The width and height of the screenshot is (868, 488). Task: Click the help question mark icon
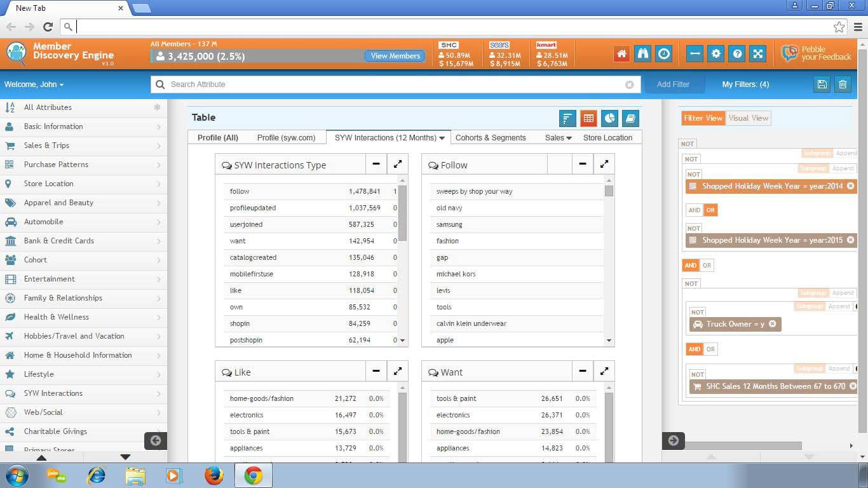tap(737, 54)
